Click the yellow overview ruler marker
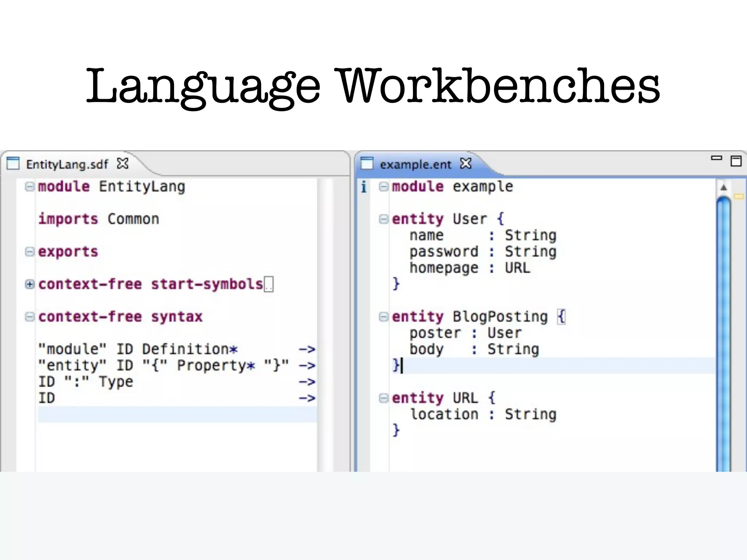The height and width of the screenshot is (560, 747). (x=739, y=197)
